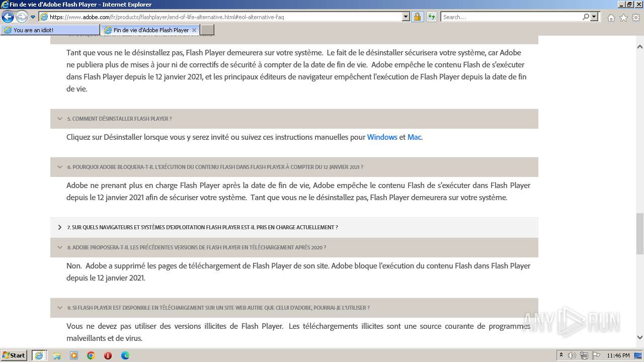
Task: Launch Chrome from the taskbar
Action: (x=91, y=355)
